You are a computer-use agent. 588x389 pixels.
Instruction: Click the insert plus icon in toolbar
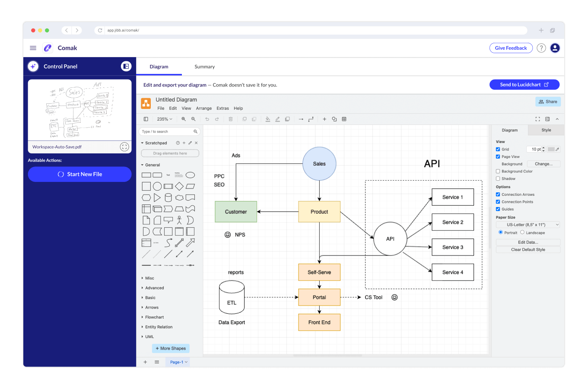pos(324,119)
